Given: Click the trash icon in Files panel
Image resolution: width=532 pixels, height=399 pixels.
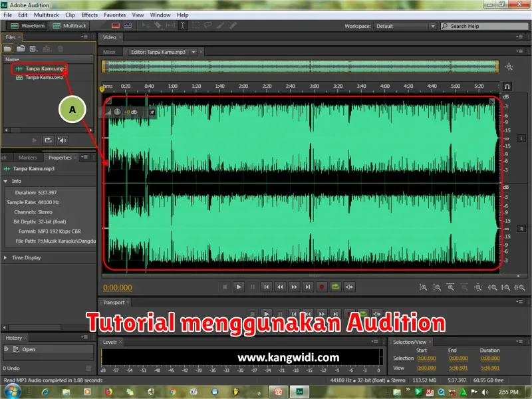Looking at the screenshot, I should pyautogui.click(x=61, y=49).
